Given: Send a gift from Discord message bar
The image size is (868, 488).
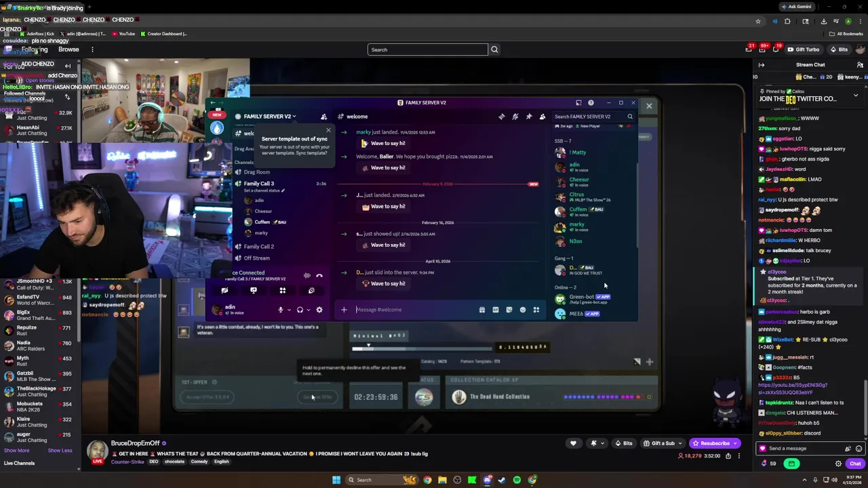Looking at the screenshot, I should click(482, 310).
